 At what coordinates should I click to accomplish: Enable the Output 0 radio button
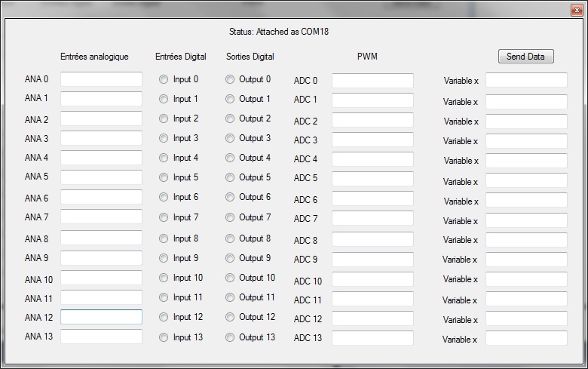[x=230, y=79]
